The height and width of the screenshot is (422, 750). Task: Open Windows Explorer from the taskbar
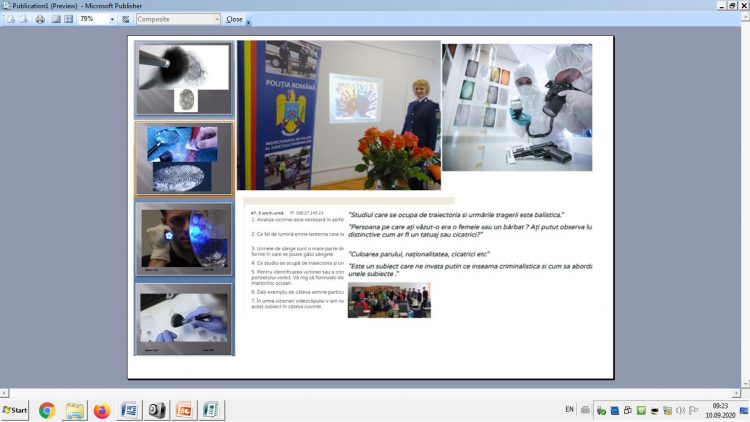(74, 410)
